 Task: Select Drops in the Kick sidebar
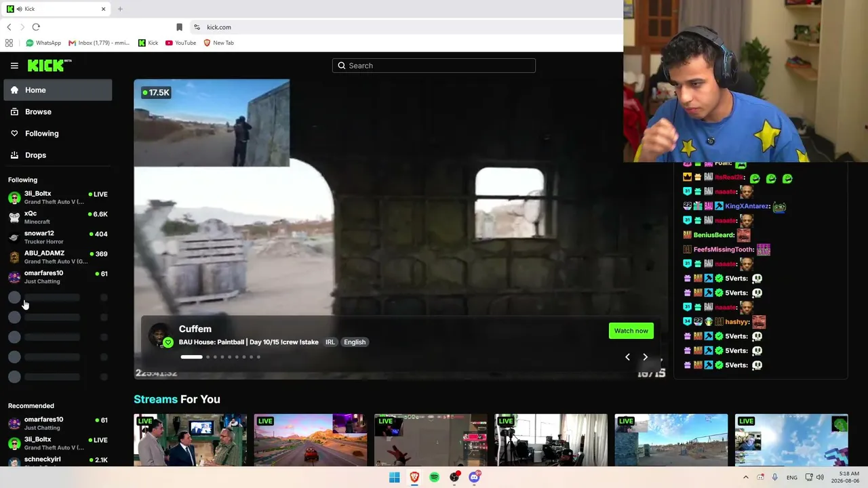point(58,155)
